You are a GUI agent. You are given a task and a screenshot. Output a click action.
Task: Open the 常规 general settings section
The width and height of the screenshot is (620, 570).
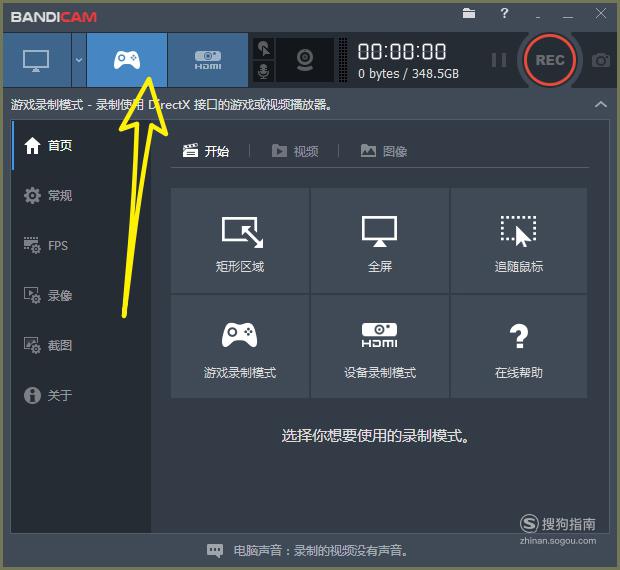point(48,195)
